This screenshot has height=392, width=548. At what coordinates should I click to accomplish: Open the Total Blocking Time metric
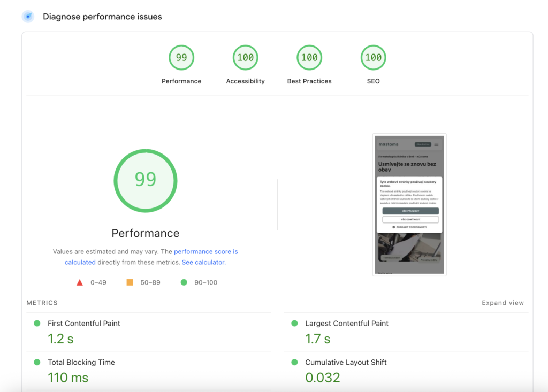click(81, 363)
